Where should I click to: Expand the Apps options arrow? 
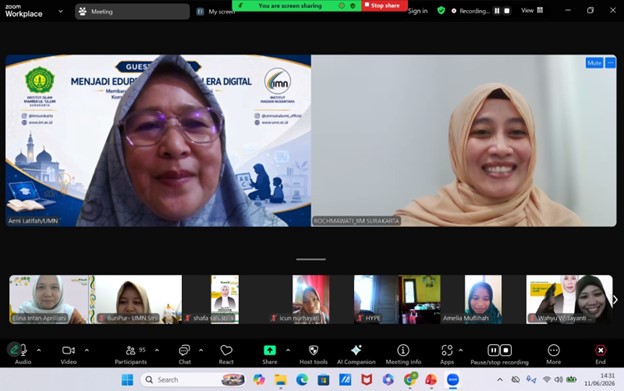pos(461,350)
